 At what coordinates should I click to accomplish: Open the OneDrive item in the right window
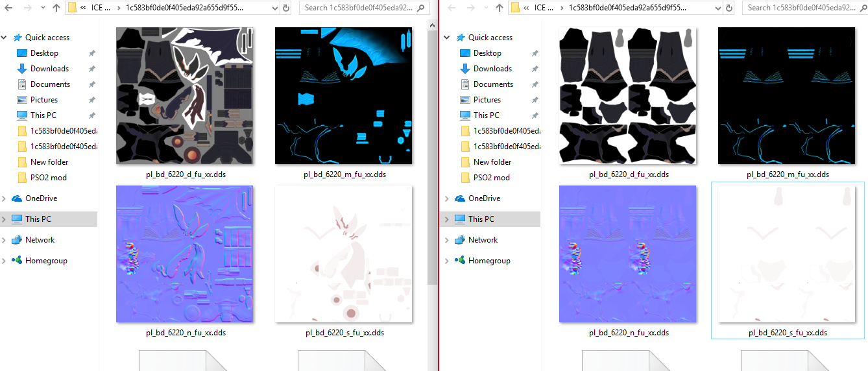(x=487, y=198)
